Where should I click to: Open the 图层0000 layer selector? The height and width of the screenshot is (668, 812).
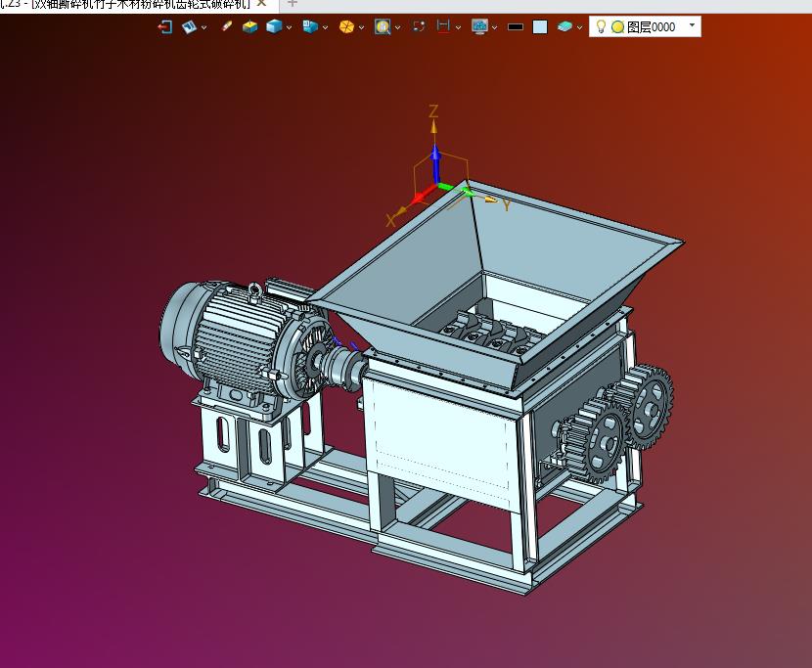[x=646, y=26]
